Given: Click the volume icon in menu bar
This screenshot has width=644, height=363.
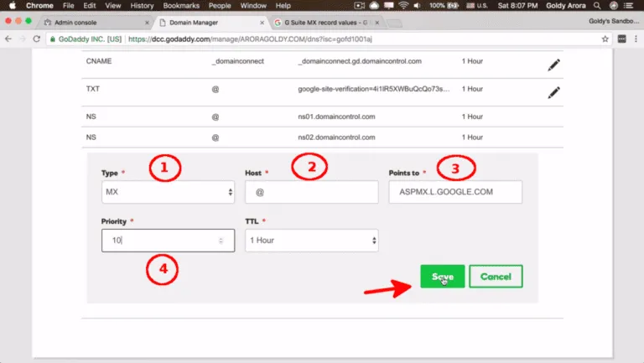Looking at the screenshot, I should 418,5.
